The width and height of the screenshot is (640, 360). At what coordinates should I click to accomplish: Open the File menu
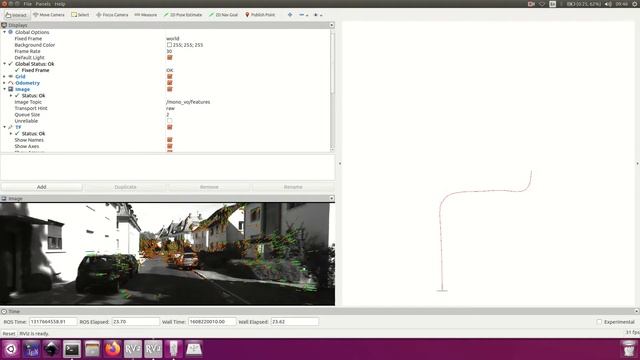click(28, 4)
